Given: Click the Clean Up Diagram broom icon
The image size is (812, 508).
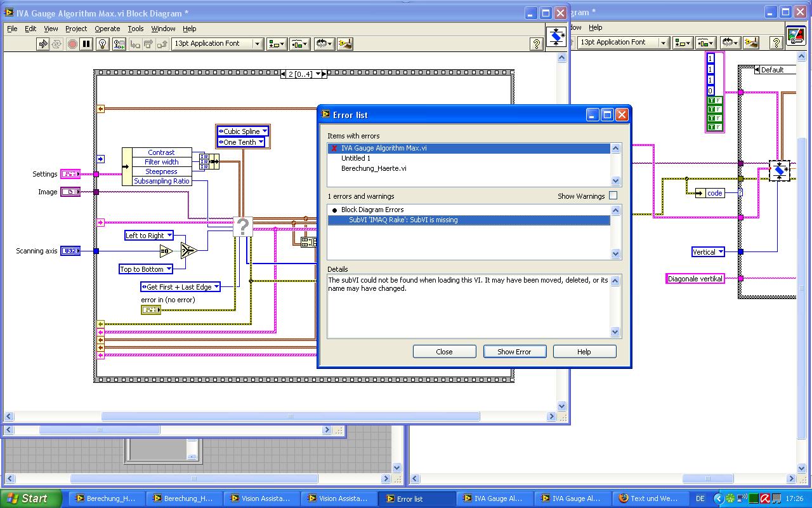Looking at the screenshot, I should (x=345, y=44).
